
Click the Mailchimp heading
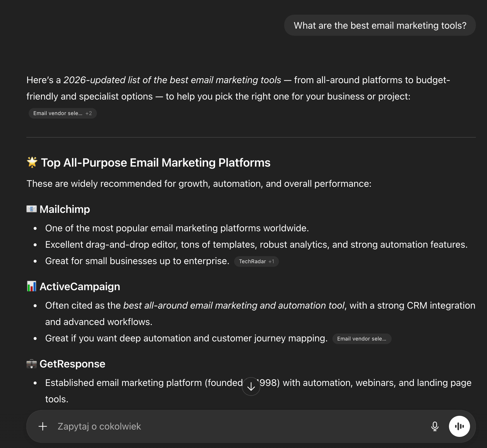[65, 209]
